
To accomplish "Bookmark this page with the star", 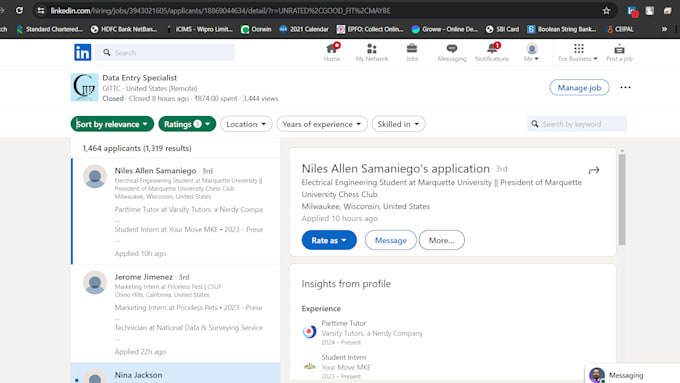I will (606, 11).
